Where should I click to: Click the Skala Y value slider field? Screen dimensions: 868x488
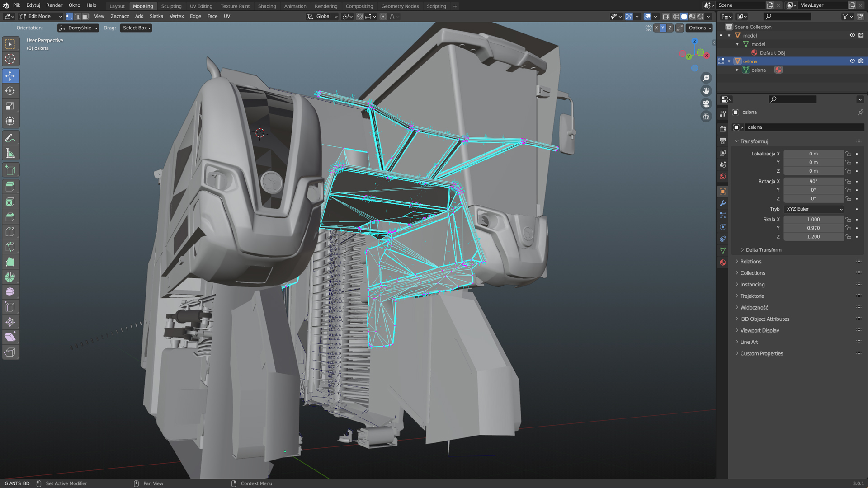[x=813, y=228]
